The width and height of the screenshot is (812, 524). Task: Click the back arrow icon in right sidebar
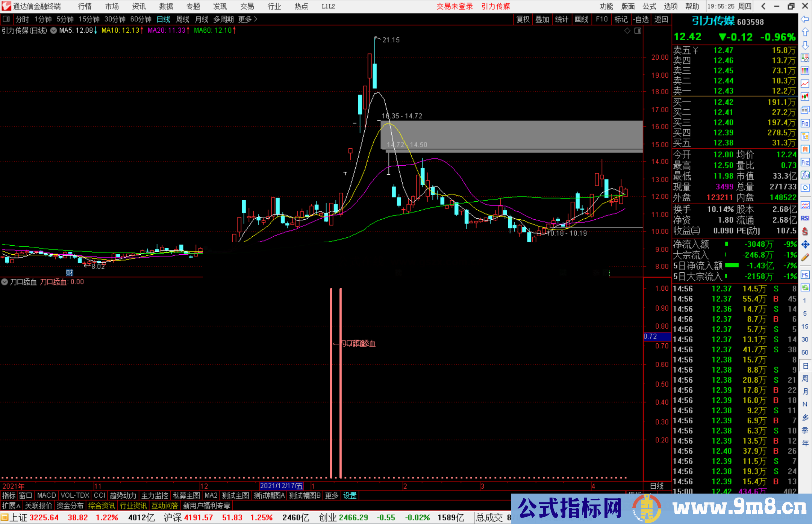coord(805,19)
